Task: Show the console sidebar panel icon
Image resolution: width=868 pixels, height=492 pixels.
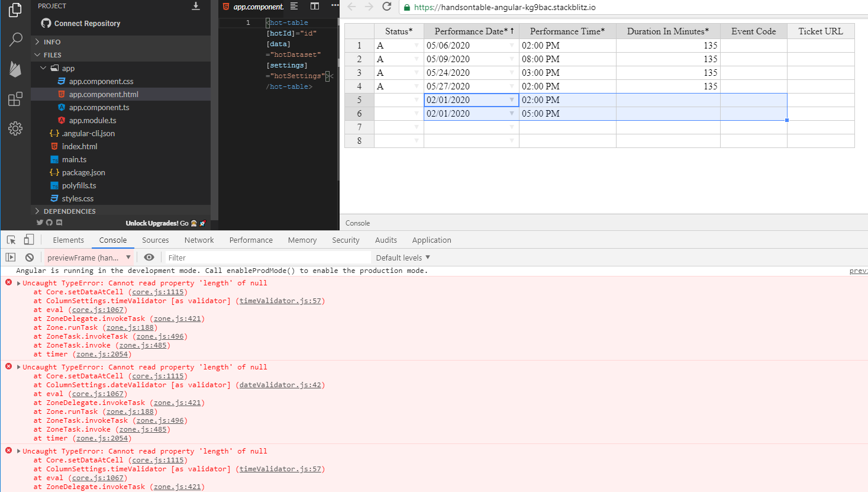Action: click(x=11, y=257)
